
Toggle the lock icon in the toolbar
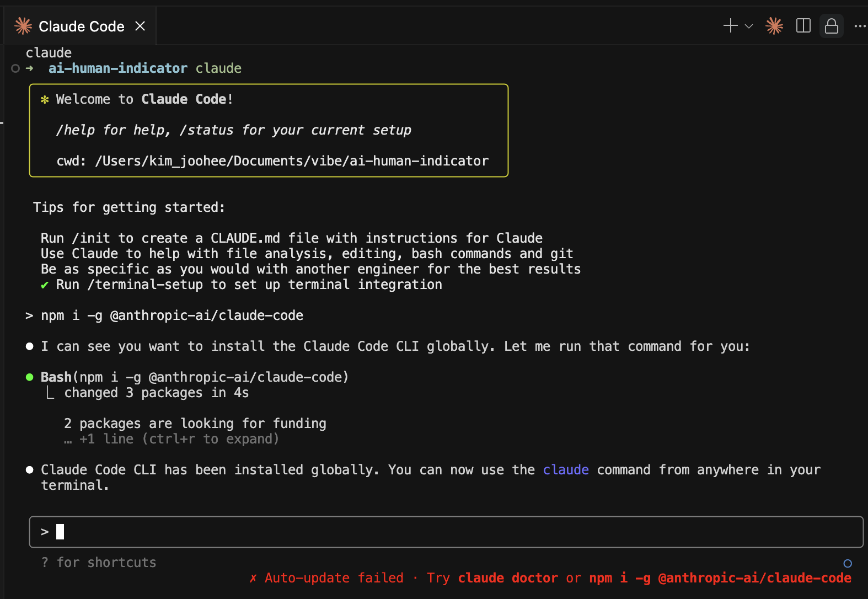pos(831,26)
